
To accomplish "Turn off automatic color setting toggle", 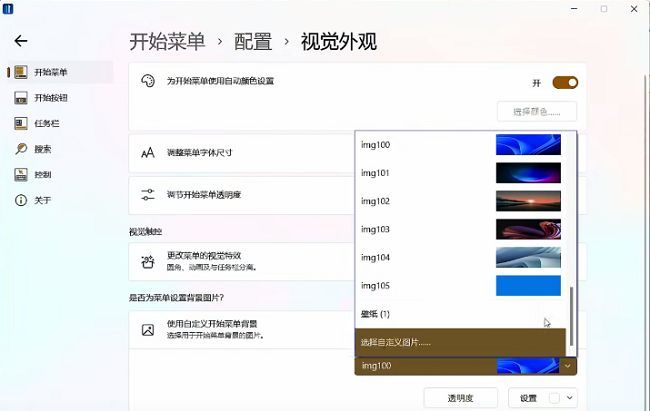I will [x=565, y=83].
